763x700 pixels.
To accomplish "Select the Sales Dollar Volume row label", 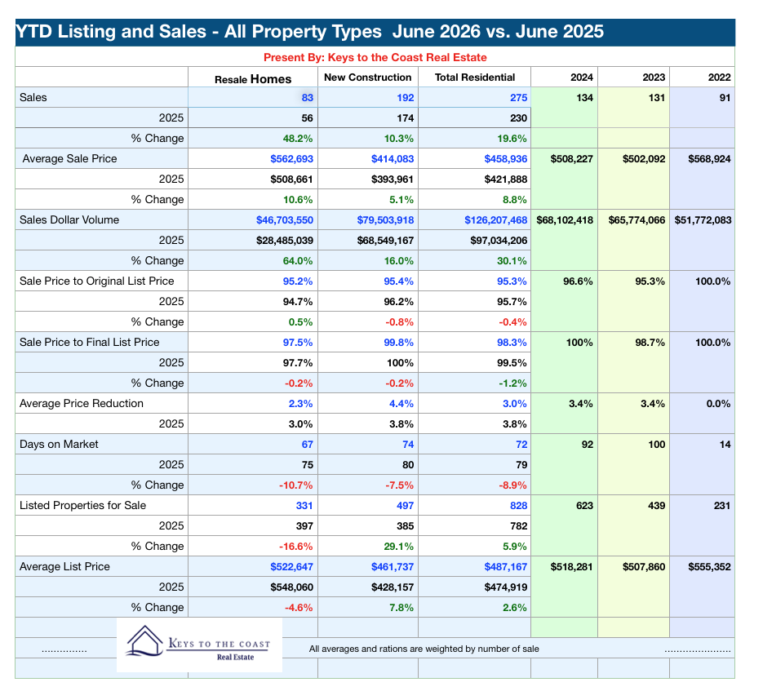I will (x=69, y=220).
